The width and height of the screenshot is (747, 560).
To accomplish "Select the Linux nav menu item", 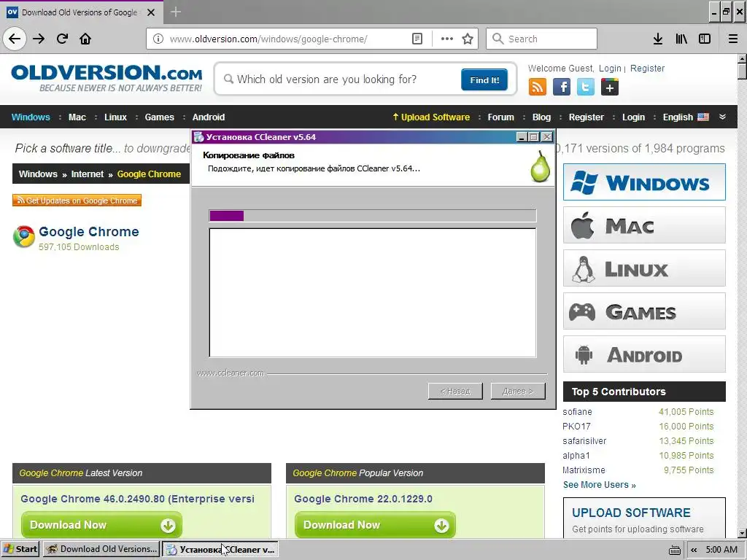I will coord(116,117).
